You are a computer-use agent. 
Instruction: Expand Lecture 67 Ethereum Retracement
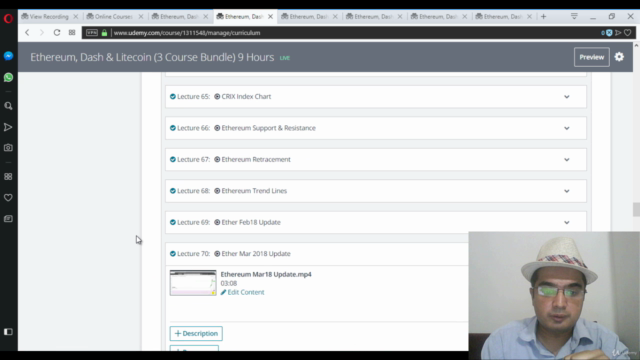[x=567, y=160]
